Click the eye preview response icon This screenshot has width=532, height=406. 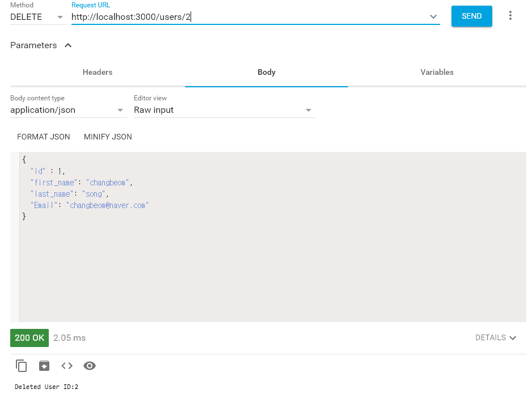pos(90,366)
